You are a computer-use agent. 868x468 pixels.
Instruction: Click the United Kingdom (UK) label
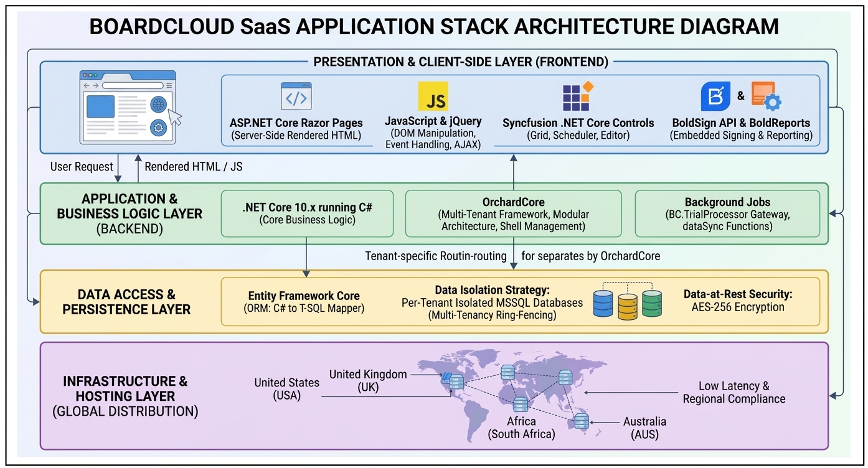coord(368,380)
